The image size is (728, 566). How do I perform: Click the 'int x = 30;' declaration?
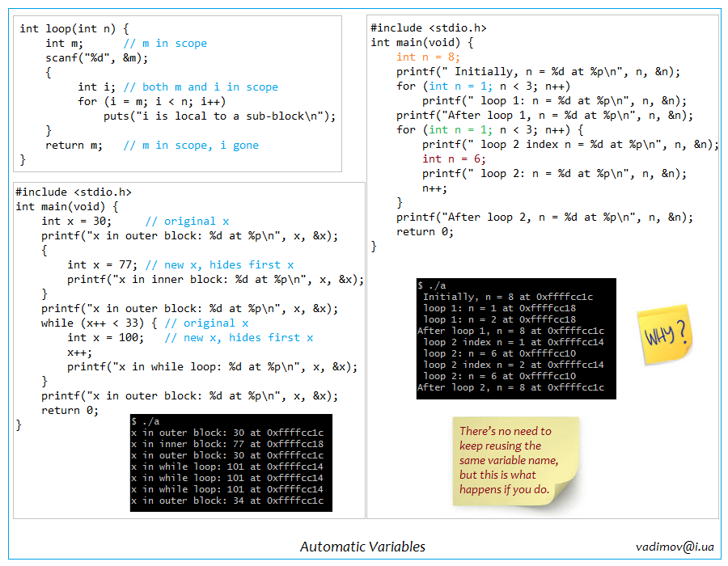pyautogui.click(x=76, y=222)
